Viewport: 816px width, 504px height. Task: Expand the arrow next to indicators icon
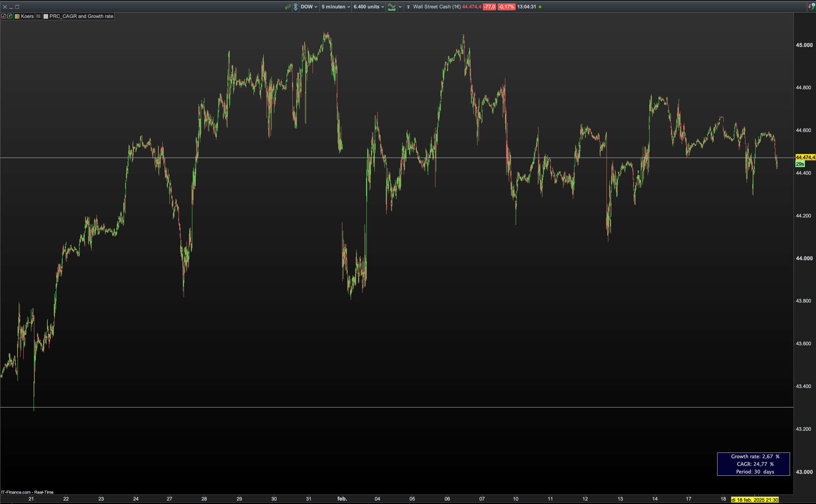(x=400, y=7)
